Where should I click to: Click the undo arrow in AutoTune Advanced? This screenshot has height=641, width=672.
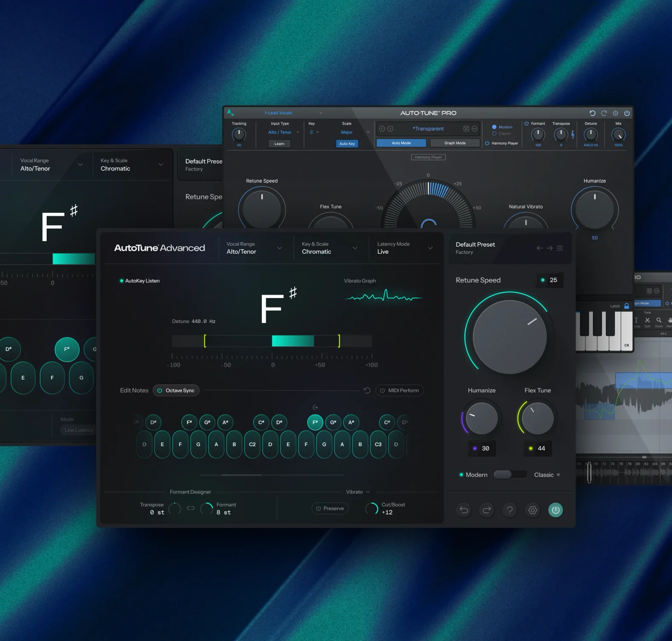464,510
